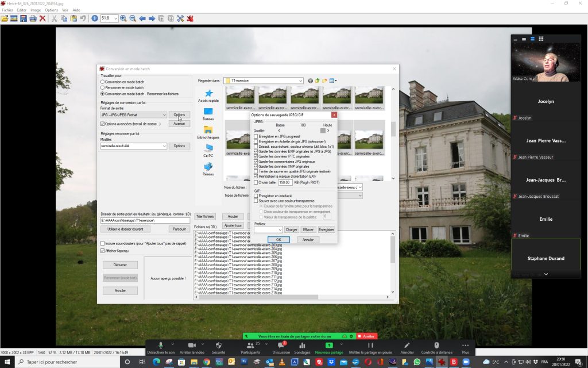The width and height of the screenshot is (588, 368).
Task: Open the Aide menu
Action: point(76,10)
